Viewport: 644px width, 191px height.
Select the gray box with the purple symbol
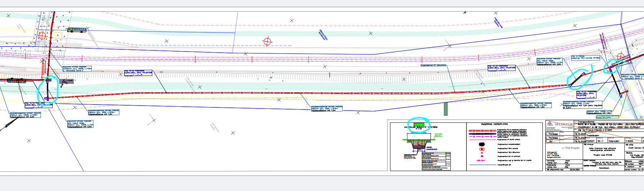click(x=66, y=81)
